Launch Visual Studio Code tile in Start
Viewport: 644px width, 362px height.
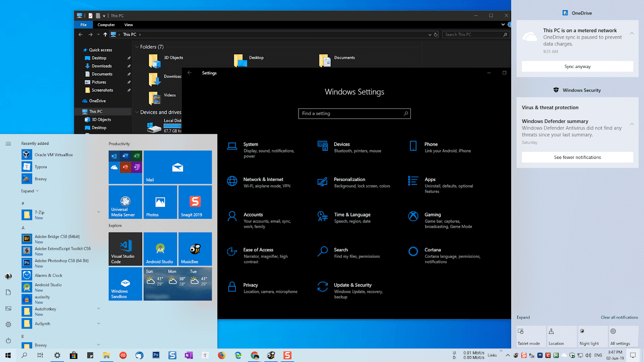tap(125, 249)
